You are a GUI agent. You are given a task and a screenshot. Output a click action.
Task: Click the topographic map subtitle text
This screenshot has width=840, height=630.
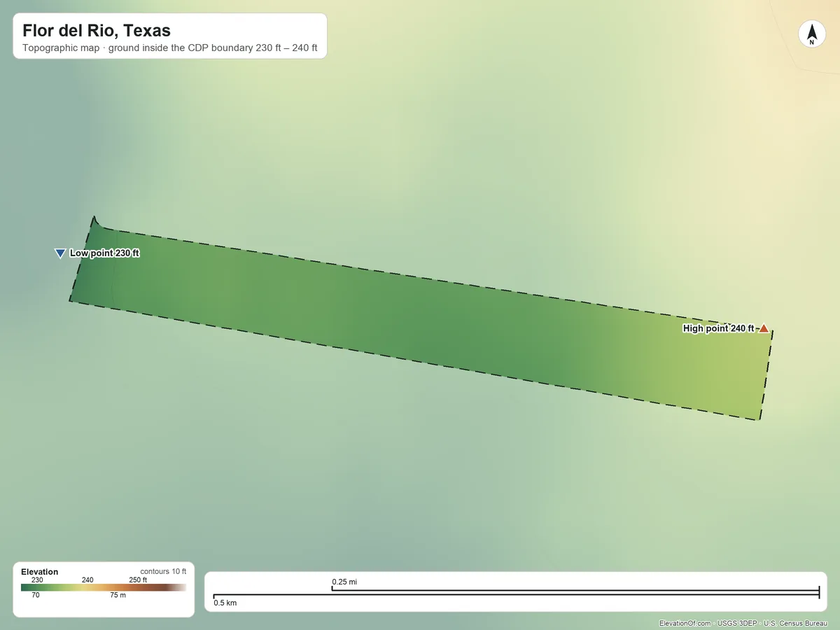169,49
